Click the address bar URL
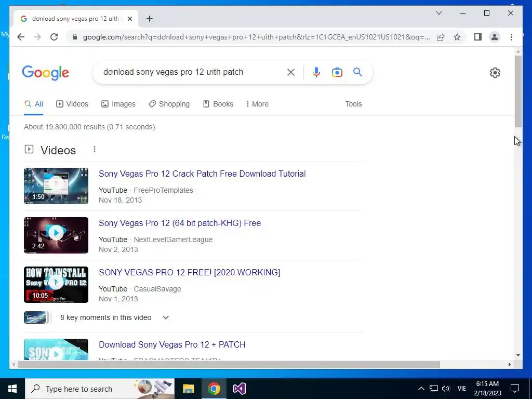 click(256, 37)
